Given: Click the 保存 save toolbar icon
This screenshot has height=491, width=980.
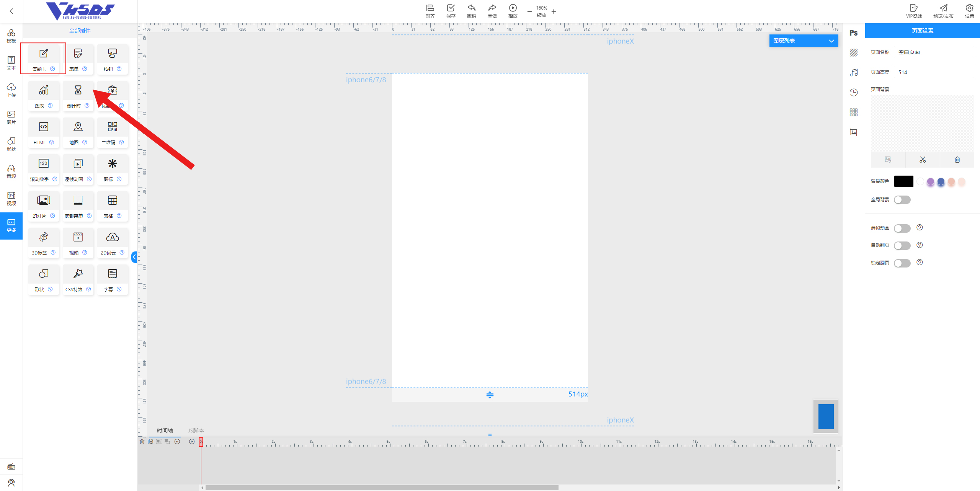Looking at the screenshot, I should click(x=451, y=11).
